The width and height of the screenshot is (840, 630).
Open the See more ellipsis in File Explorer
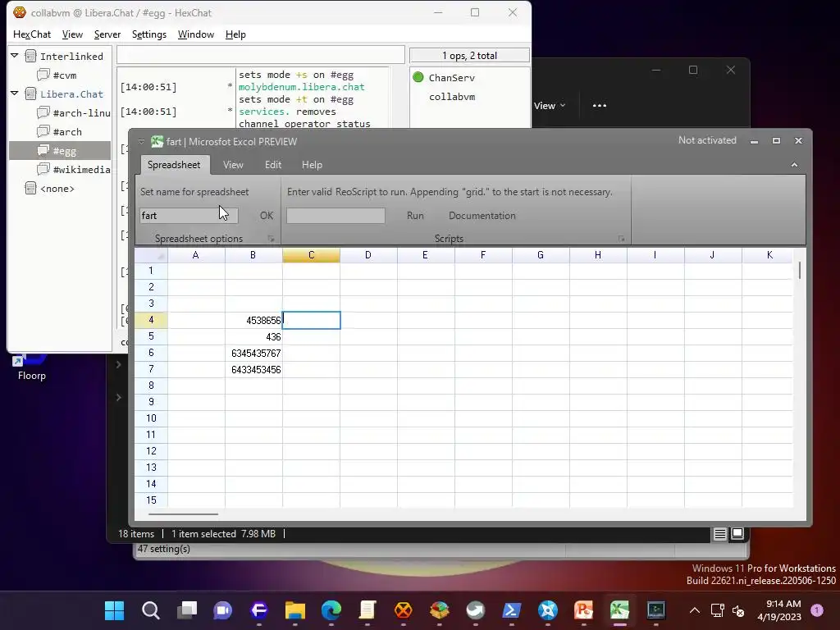tap(600, 106)
